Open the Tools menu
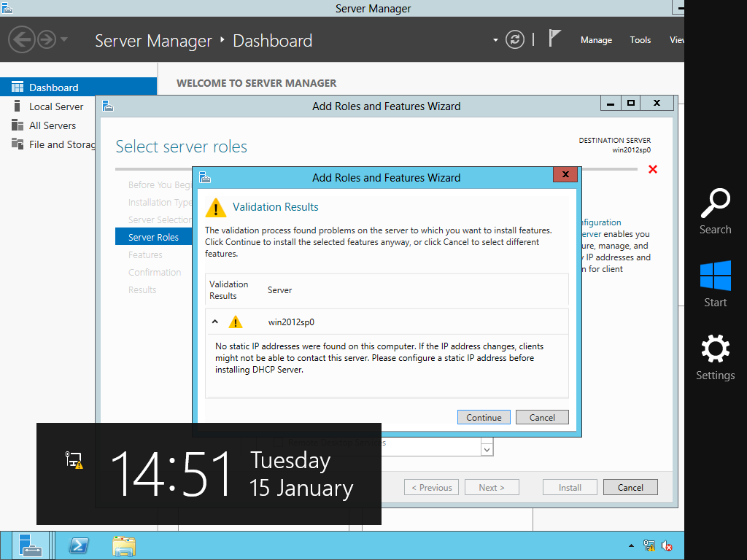Image resolution: width=747 pixels, height=560 pixels. [x=640, y=40]
